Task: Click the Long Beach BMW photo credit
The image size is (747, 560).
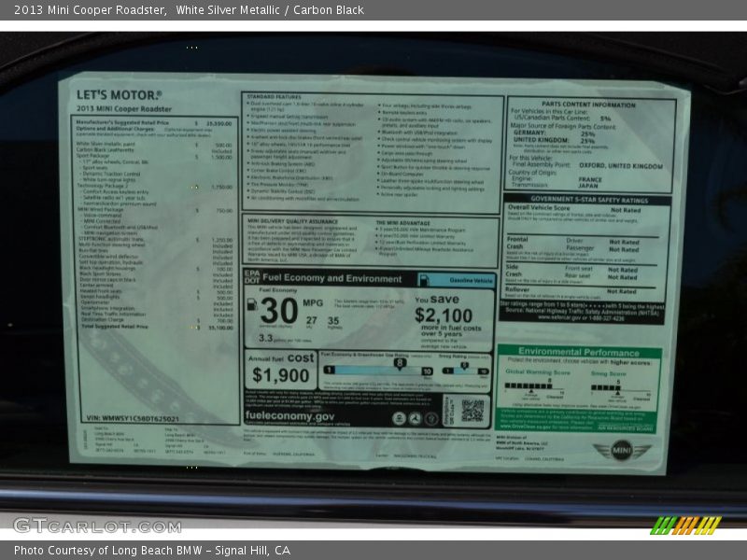Action: point(152,551)
